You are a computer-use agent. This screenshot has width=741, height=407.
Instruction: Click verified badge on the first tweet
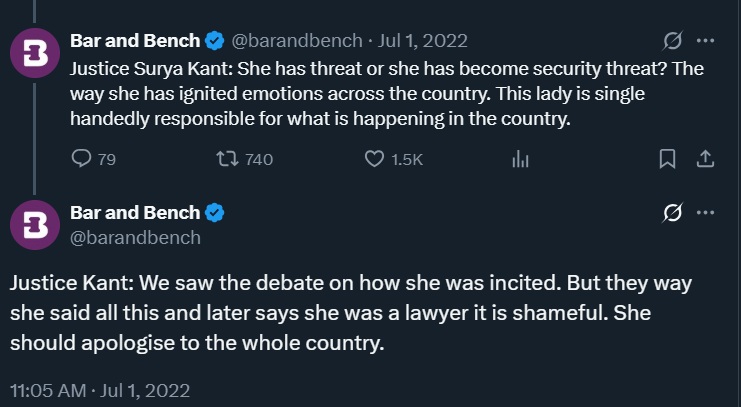coord(214,41)
